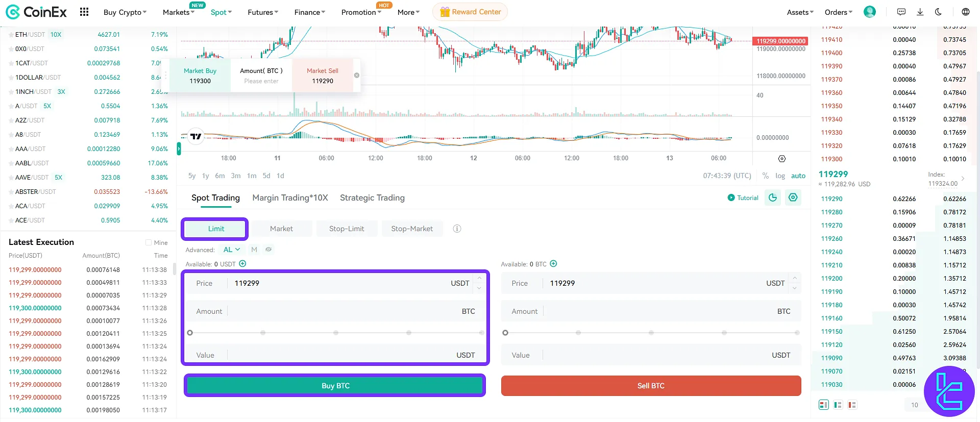Viewport: 980px width, 422px height.
Task: Play the Tutorial video
Action: coord(743,197)
